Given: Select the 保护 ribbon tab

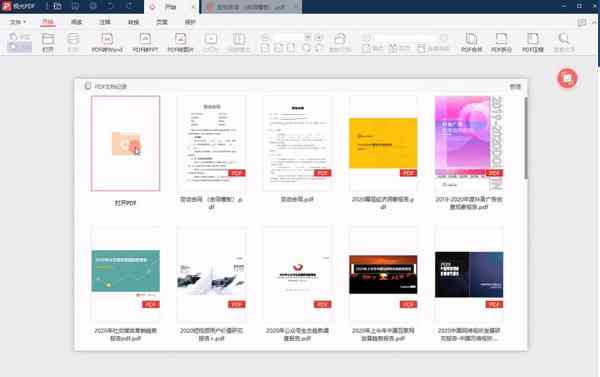Looking at the screenshot, I should click(190, 22).
